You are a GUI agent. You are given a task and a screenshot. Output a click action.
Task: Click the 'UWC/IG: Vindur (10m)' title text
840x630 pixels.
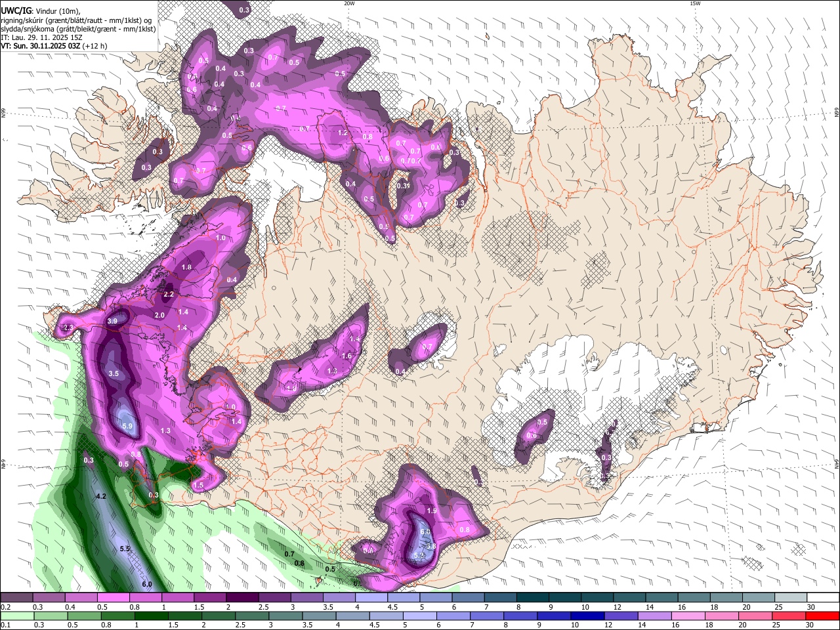41,10
